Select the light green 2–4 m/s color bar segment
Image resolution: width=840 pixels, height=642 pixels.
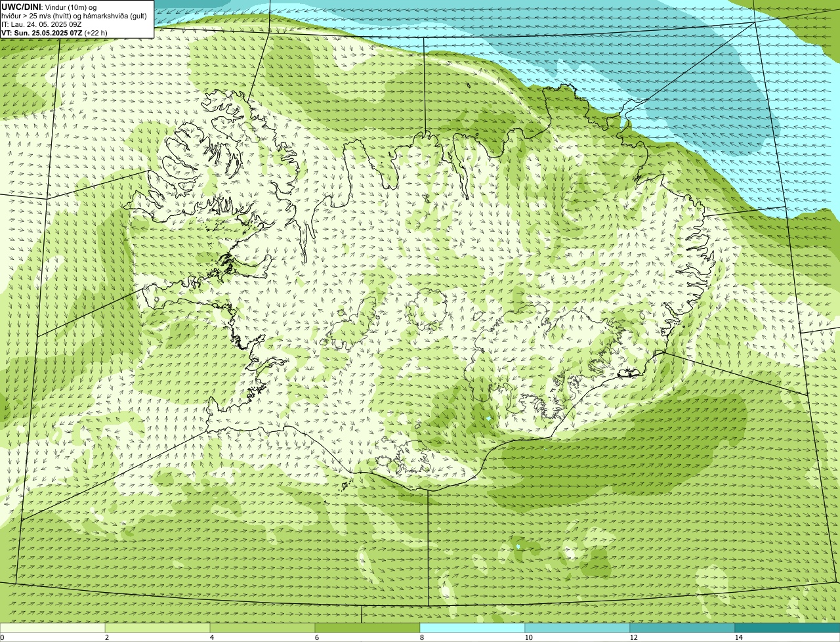coord(157,628)
